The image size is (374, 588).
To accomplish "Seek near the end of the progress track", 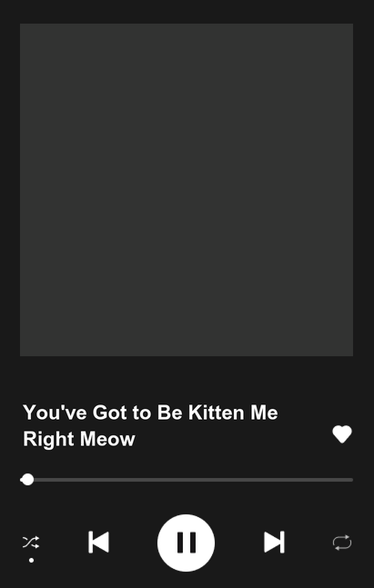I will pos(346,480).
